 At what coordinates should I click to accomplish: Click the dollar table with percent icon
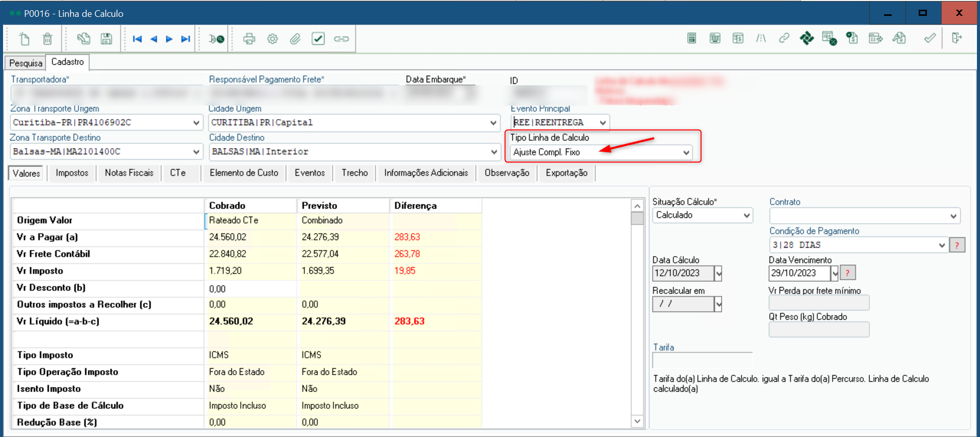(829, 38)
